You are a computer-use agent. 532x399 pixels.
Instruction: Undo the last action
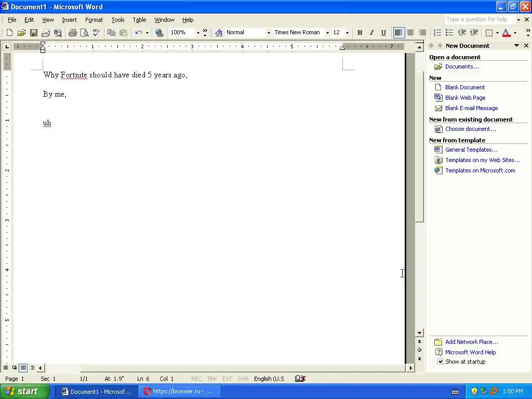click(138, 33)
